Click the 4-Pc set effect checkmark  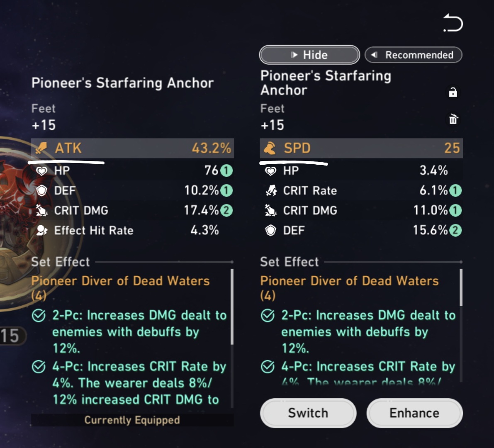(x=38, y=367)
